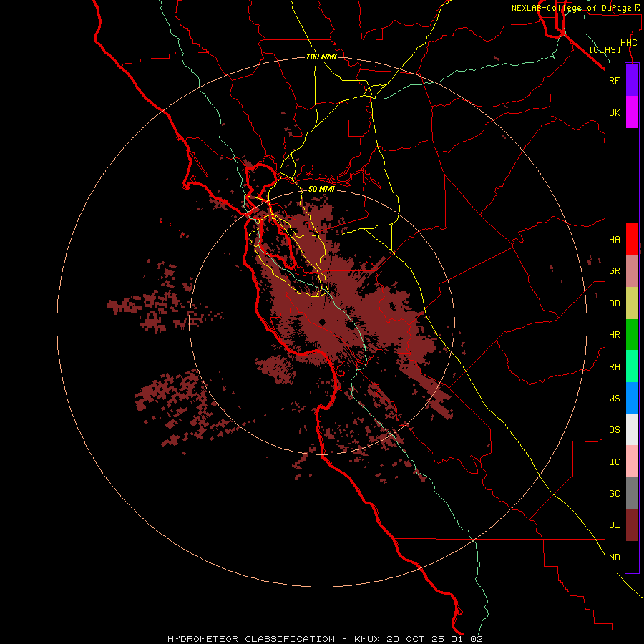
Task: Click the UK legend label
Action: click(614, 112)
